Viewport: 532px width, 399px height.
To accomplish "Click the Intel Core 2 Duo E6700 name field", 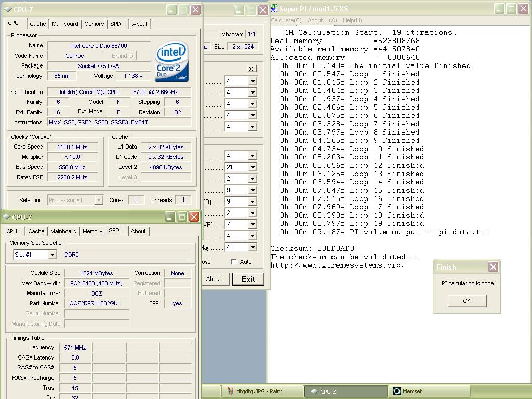I will coord(99,46).
